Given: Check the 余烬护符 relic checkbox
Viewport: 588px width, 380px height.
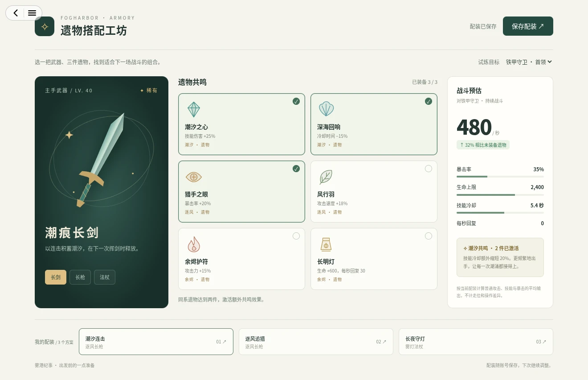Looking at the screenshot, I should 296,236.
